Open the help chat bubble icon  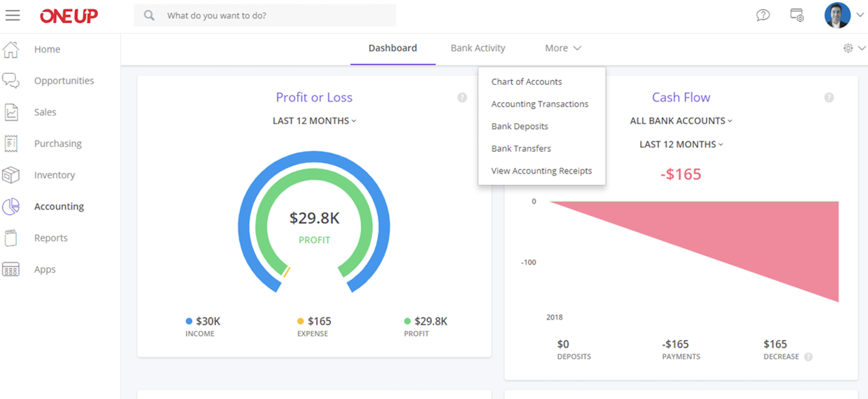point(763,15)
